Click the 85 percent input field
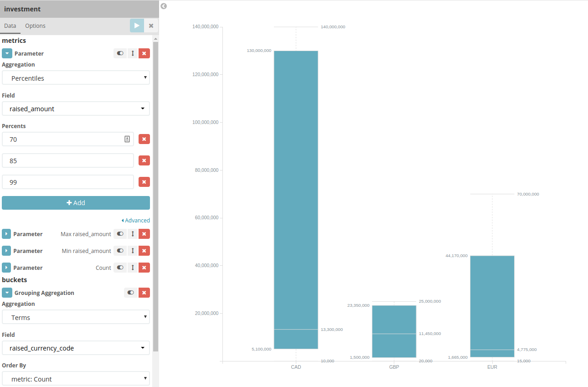Viewport: 588px width, 387px height. [68, 160]
